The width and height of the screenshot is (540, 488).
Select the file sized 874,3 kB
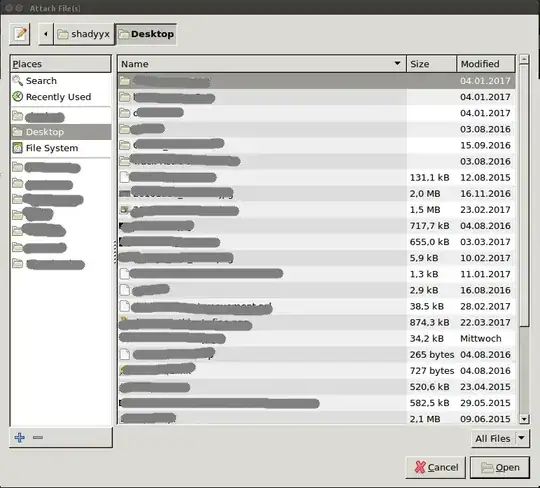pyautogui.click(x=316, y=323)
